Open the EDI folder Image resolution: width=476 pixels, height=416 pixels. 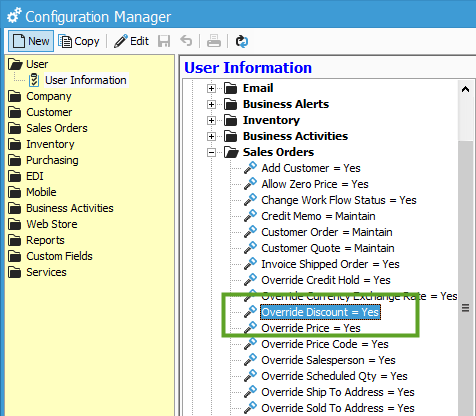click(26, 176)
